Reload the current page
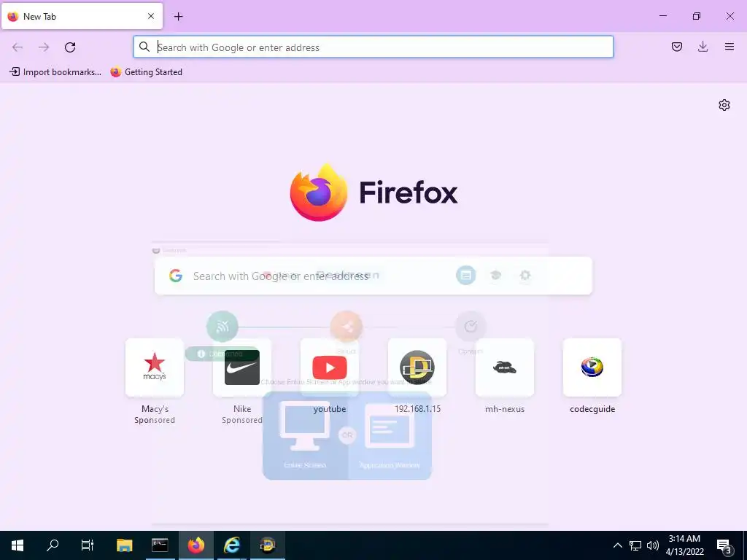 70,47
